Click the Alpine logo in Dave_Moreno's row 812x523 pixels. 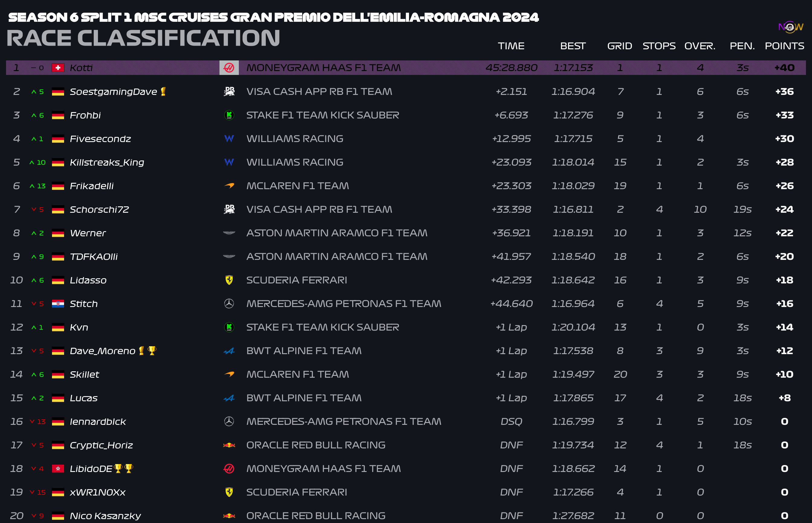(x=229, y=350)
